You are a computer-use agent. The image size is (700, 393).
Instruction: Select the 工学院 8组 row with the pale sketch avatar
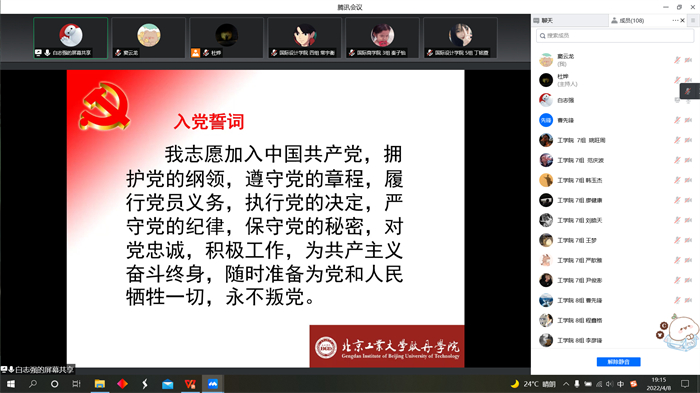pyautogui.click(x=615, y=320)
